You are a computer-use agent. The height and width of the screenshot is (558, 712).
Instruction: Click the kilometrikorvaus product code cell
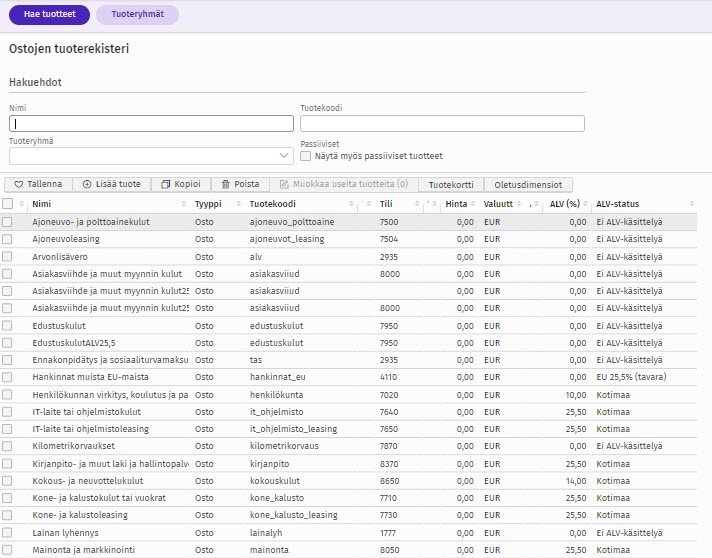284,446
